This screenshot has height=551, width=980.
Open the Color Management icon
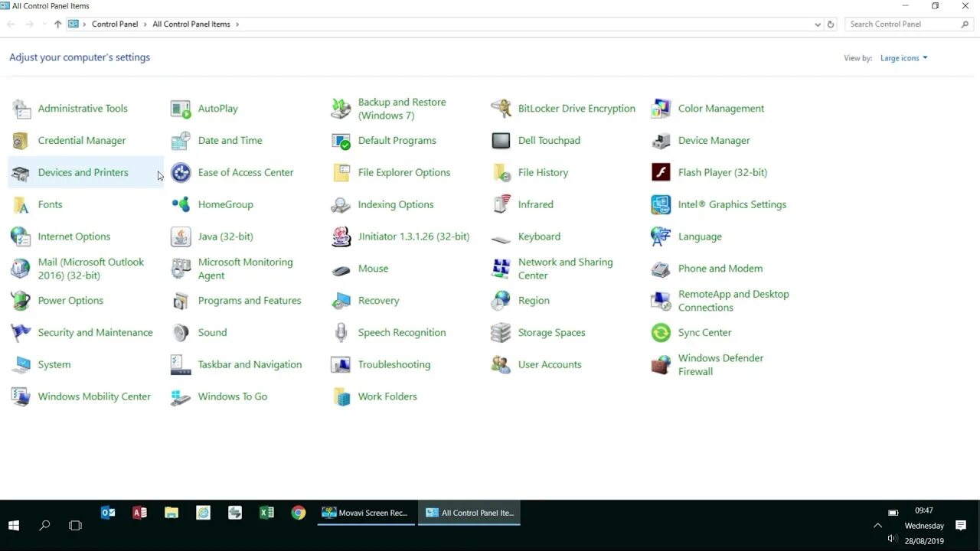coord(661,109)
